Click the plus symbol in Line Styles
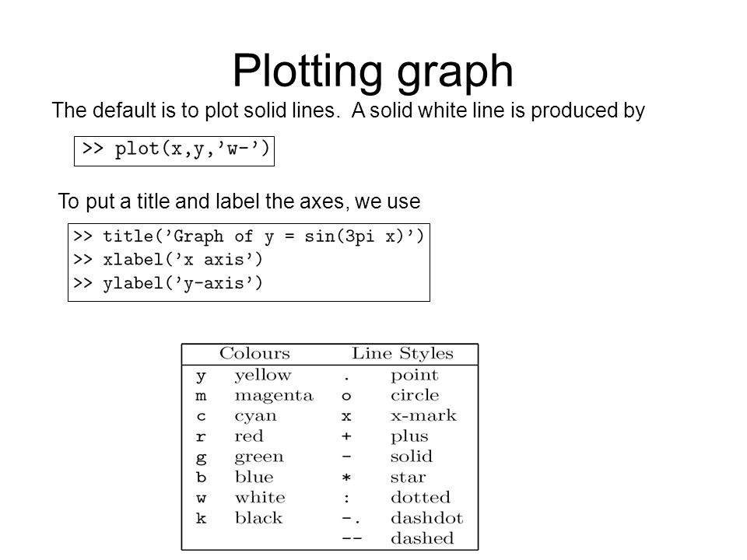The width and height of the screenshot is (747, 560). pos(346,436)
